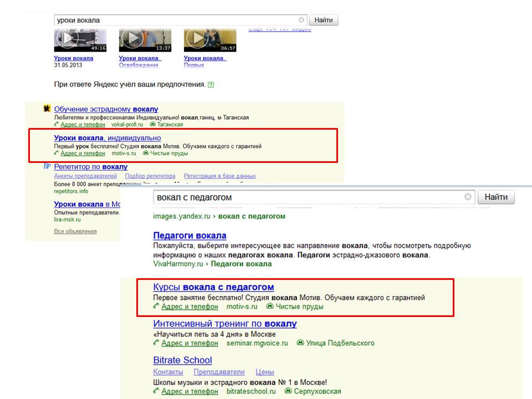Click the metro icon next to Таганская
Image resolution: width=532 pixels, height=399 pixels.
pyautogui.click(x=153, y=124)
